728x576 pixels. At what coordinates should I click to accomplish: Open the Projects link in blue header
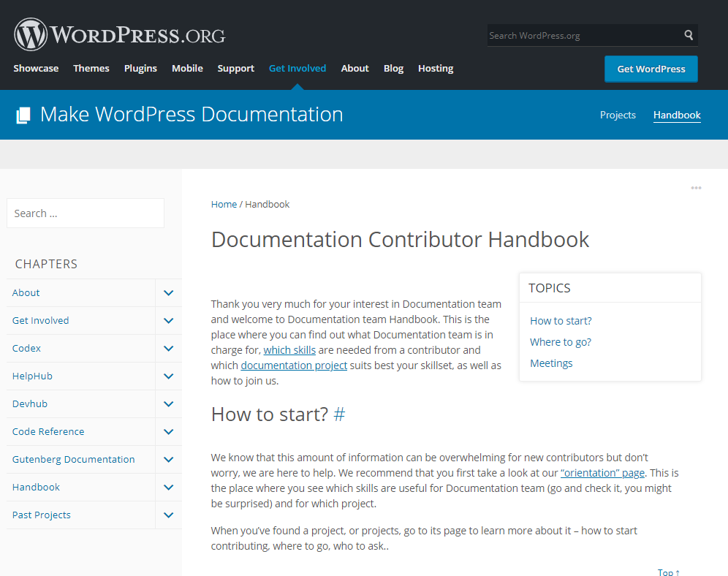coord(618,115)
